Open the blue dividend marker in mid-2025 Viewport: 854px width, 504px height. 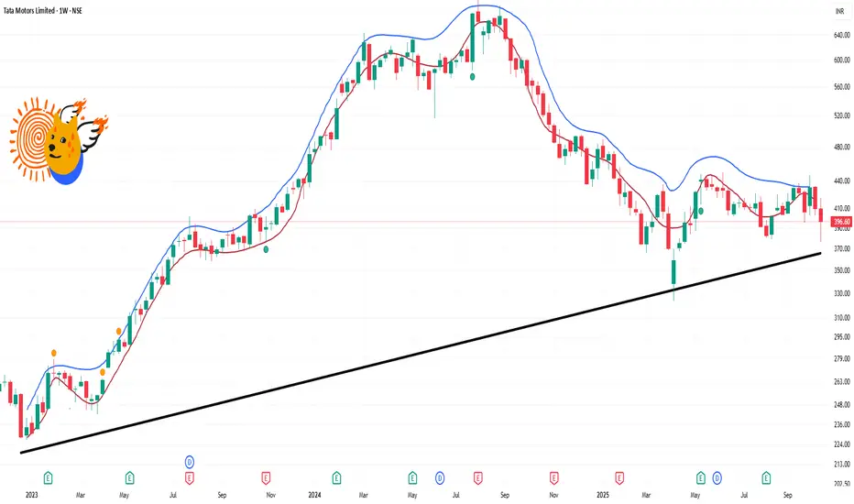[717, 477]
